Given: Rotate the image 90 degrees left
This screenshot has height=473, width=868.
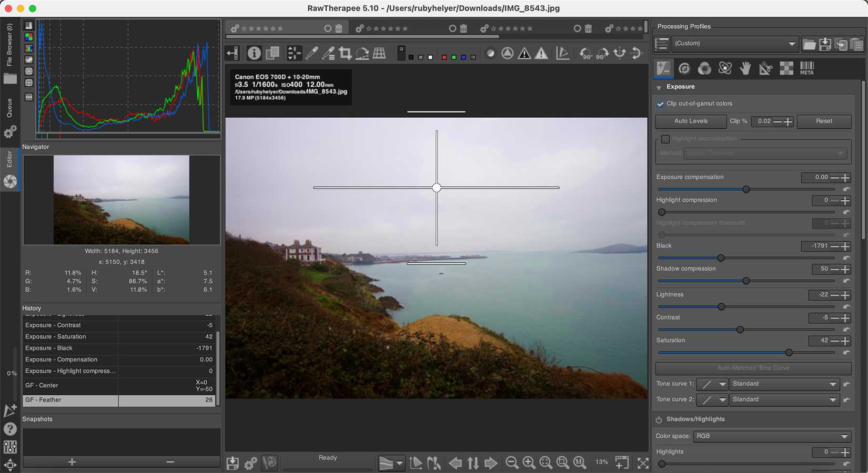Looking at the screenshot, I should click(x=586, y=53).
